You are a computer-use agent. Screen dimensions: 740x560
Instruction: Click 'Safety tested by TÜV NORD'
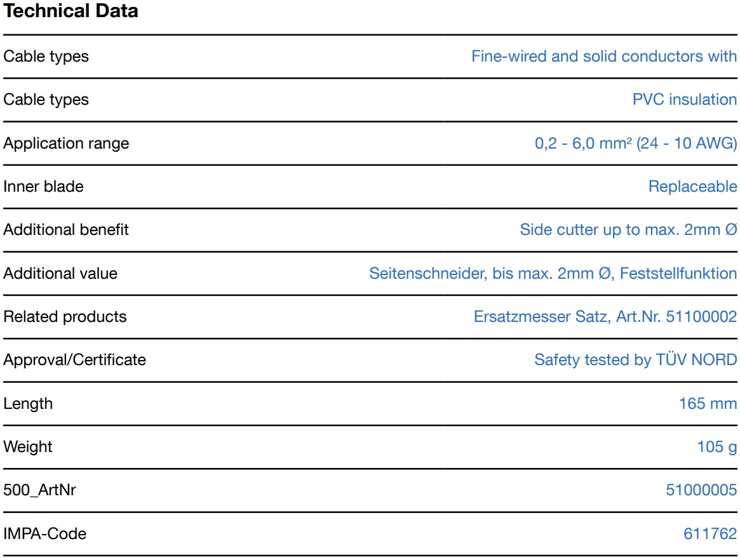tap(635, 360)
